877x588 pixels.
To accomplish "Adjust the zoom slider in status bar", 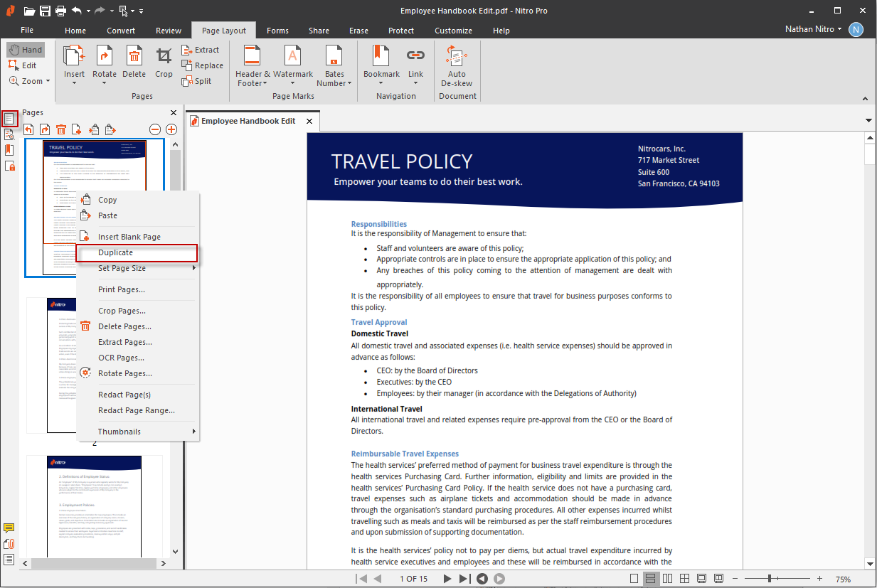I will [769, 579].
